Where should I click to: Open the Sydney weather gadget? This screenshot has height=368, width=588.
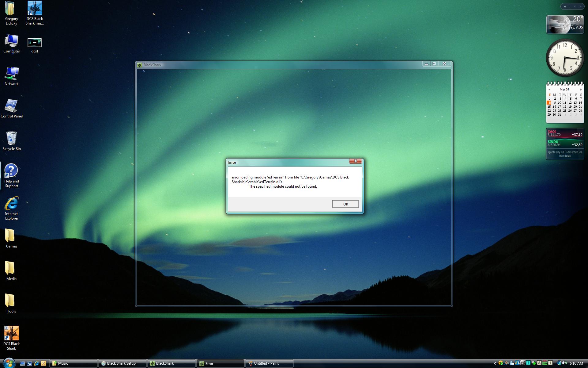click(x=565, y=24)
